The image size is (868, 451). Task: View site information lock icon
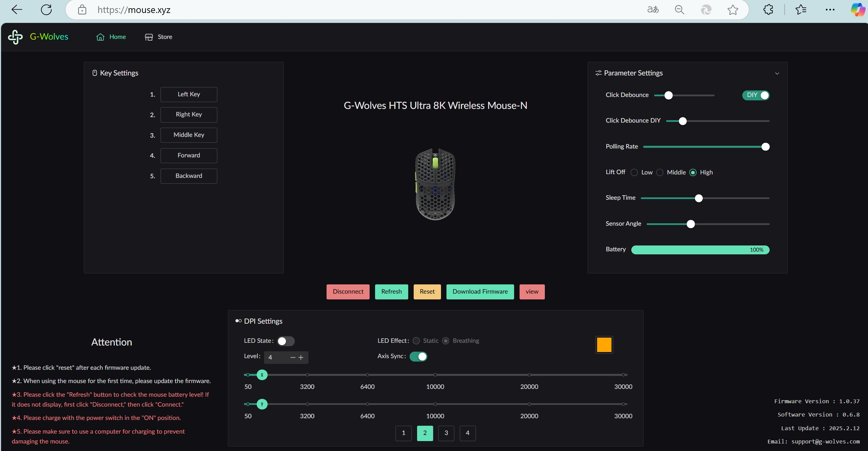[82, 10]
